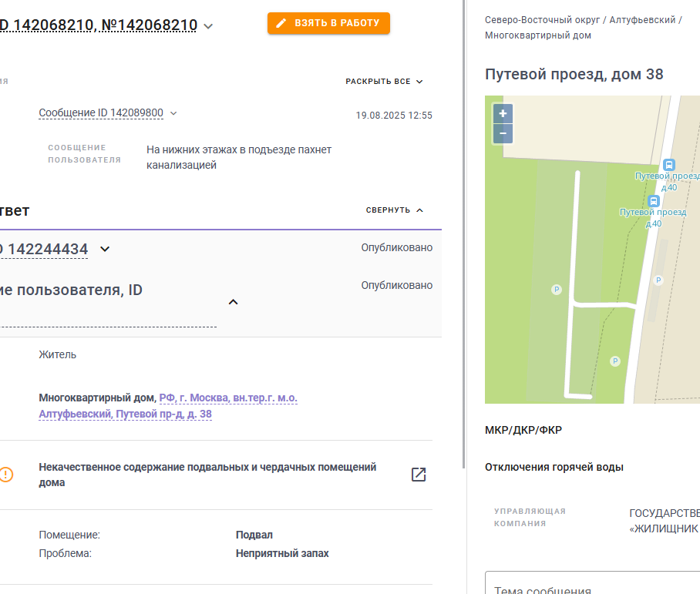This screenshot has height=594, width=700.
Task: Click the orange warning exclamation icon
Action: (6, 475)
